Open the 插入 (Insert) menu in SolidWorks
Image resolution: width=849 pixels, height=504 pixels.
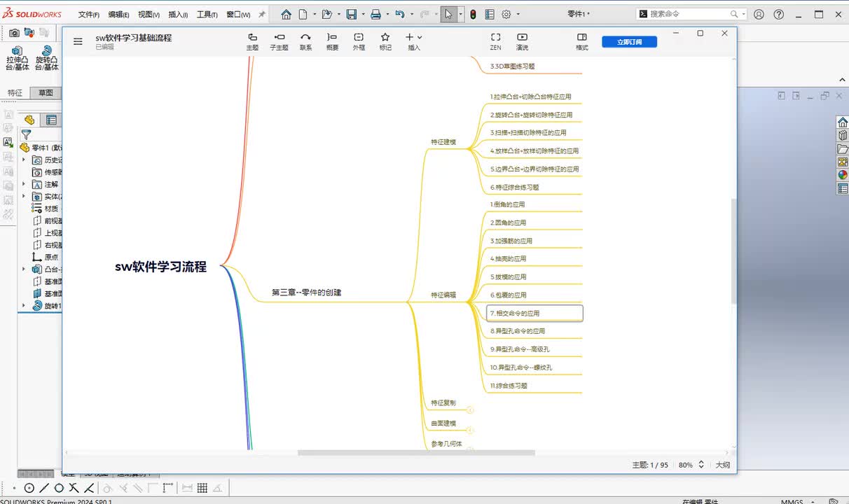click(178, 14)
